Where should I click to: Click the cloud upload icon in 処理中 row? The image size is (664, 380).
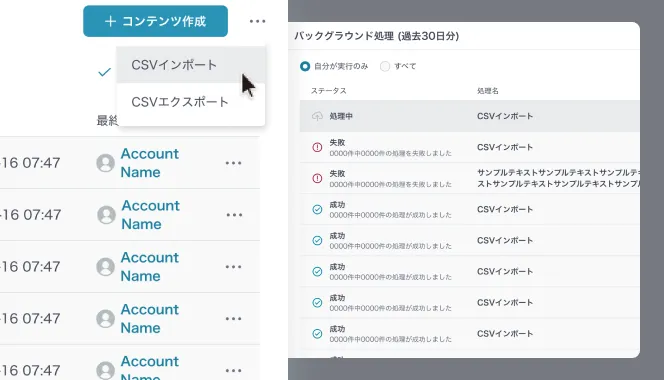317,116
